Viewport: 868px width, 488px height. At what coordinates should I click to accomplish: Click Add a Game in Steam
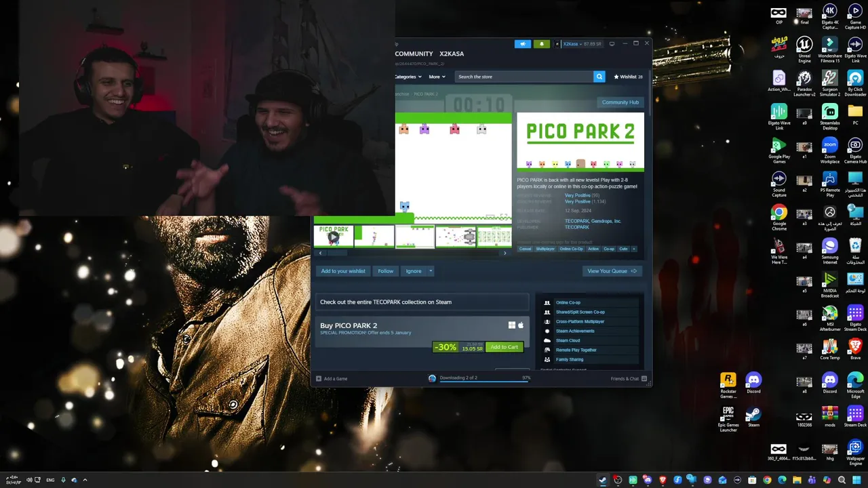332,379
